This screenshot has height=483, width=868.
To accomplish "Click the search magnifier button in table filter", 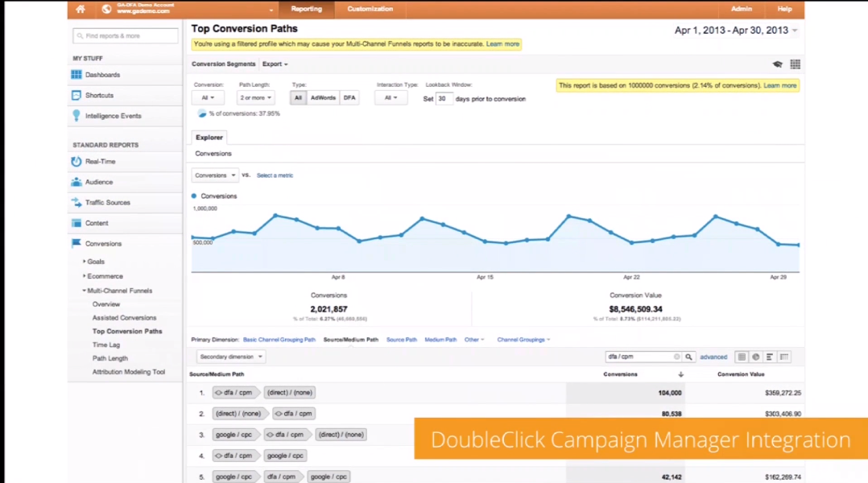I will [689, 357].
